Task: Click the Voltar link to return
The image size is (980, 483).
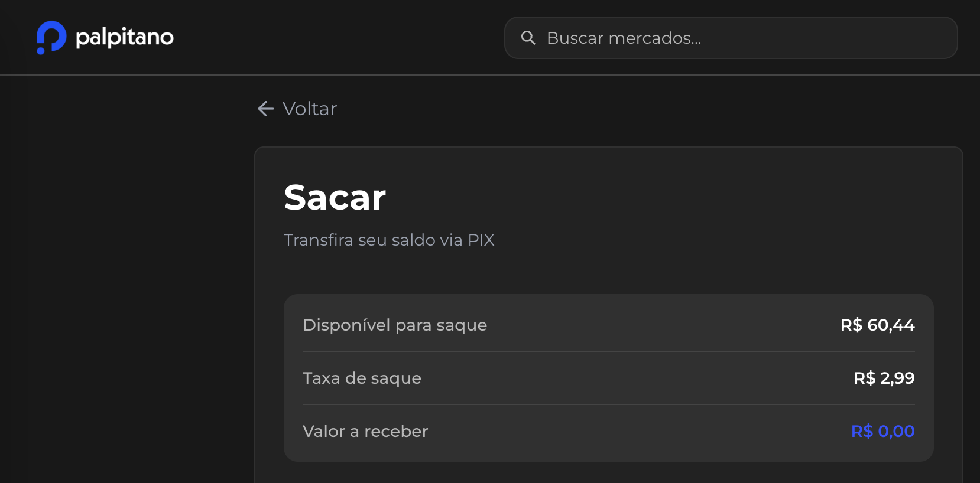Action: pos(310,109)
